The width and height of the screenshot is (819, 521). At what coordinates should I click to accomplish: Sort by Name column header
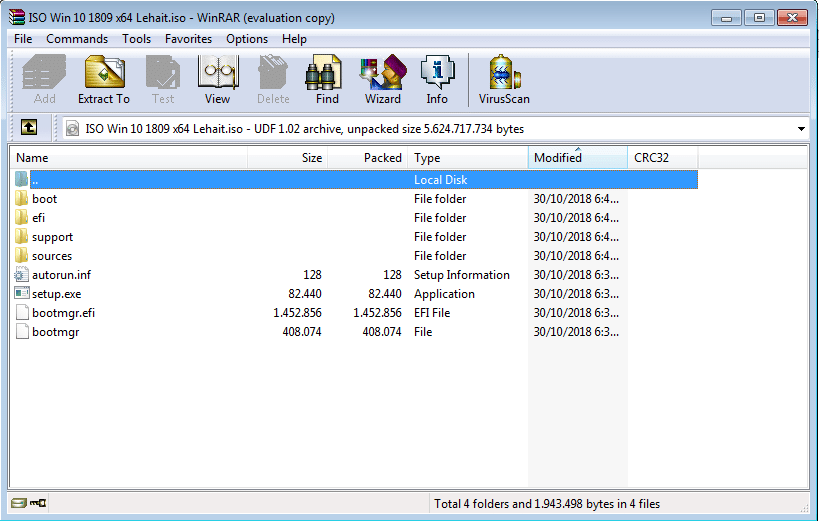coord(128,157)
